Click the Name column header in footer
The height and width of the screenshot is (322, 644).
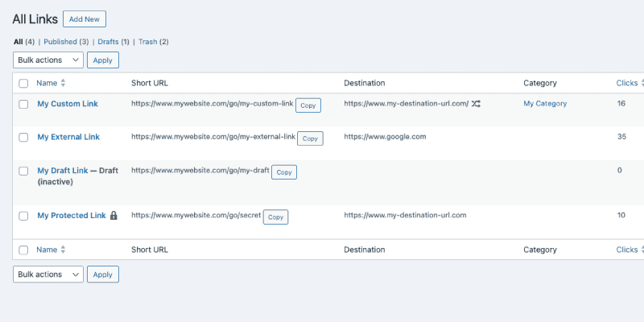click(x=47, y=250)
